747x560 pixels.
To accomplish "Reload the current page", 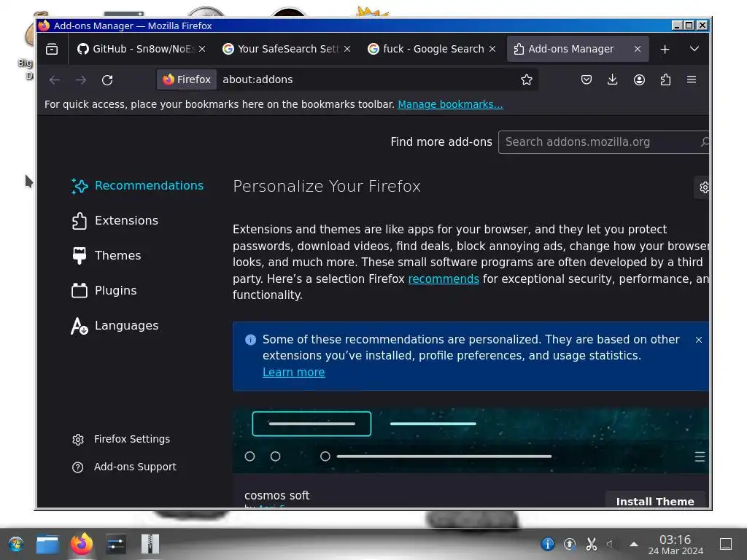I will (107, 80).
